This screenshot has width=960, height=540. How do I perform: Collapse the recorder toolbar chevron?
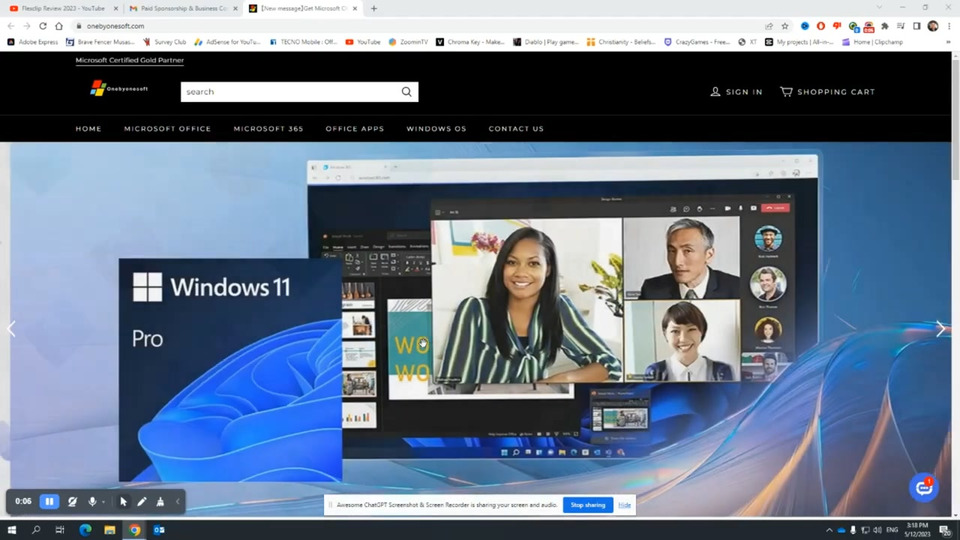(178, 501)
